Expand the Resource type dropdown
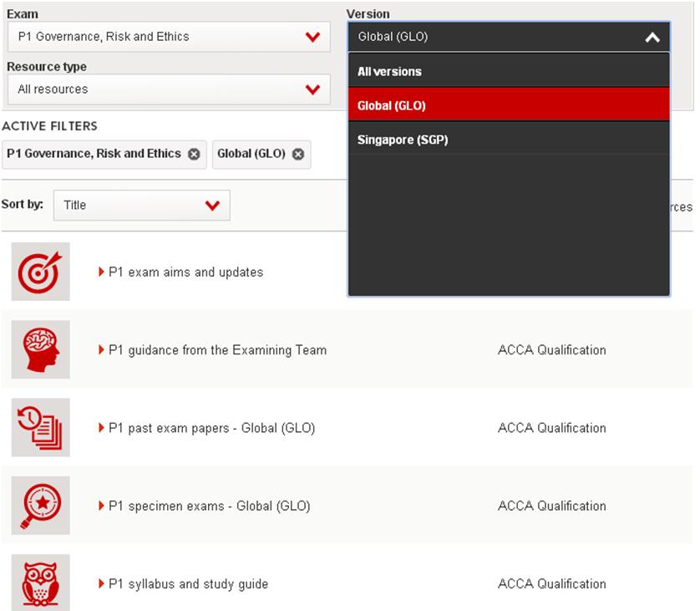 (x=312, y=89)
